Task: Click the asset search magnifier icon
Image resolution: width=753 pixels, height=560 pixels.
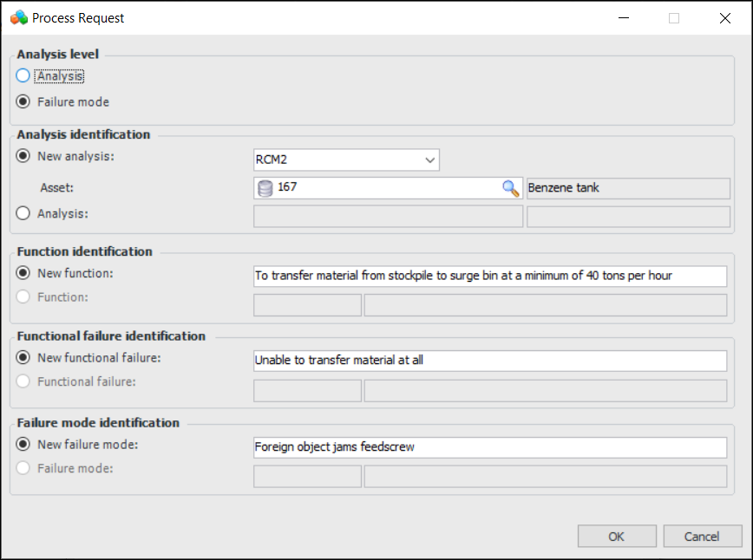Action: click(x=511, y=188)
